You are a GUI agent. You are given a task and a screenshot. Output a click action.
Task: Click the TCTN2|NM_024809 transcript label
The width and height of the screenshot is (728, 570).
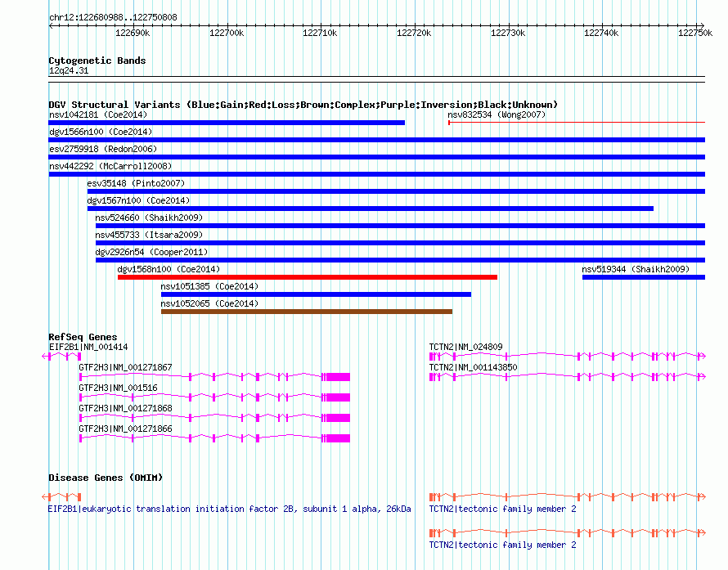point(465,347)
